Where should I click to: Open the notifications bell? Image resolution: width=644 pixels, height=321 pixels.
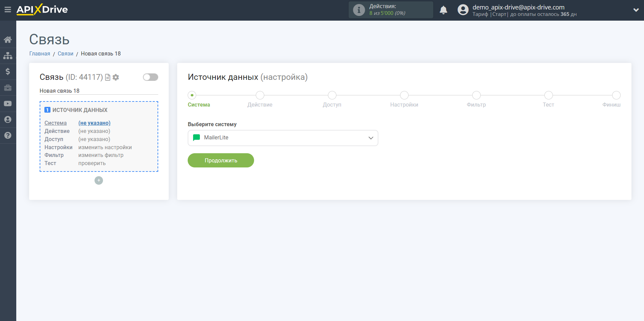coord(443,10)
